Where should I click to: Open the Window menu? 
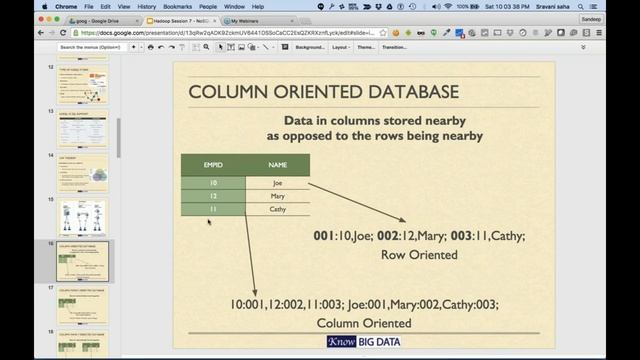234,7
